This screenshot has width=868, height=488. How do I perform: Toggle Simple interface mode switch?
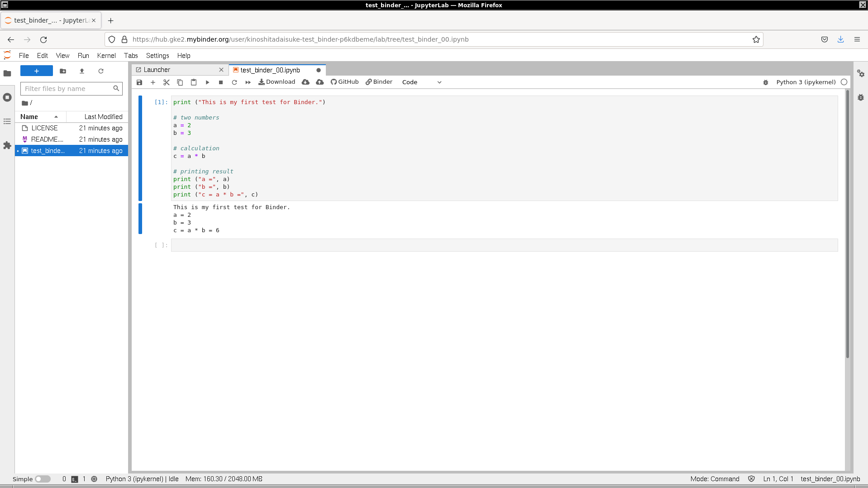click(43, 479)
